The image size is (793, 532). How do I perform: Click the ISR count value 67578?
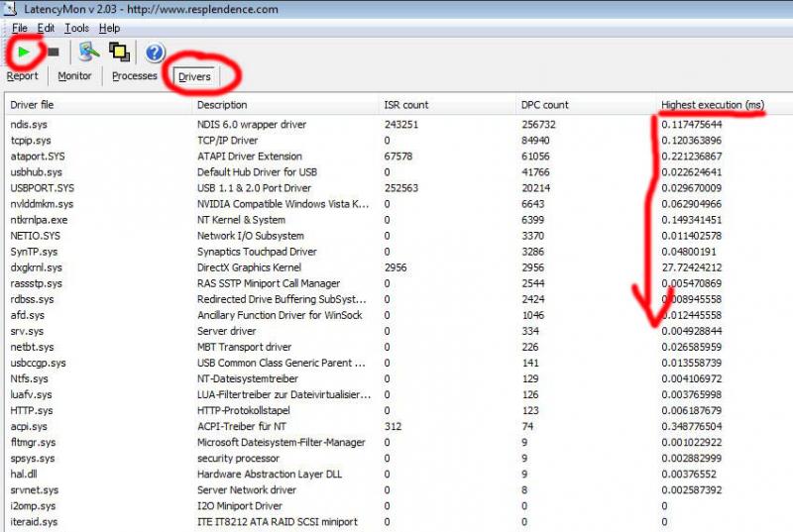click(x=398, y=157)
